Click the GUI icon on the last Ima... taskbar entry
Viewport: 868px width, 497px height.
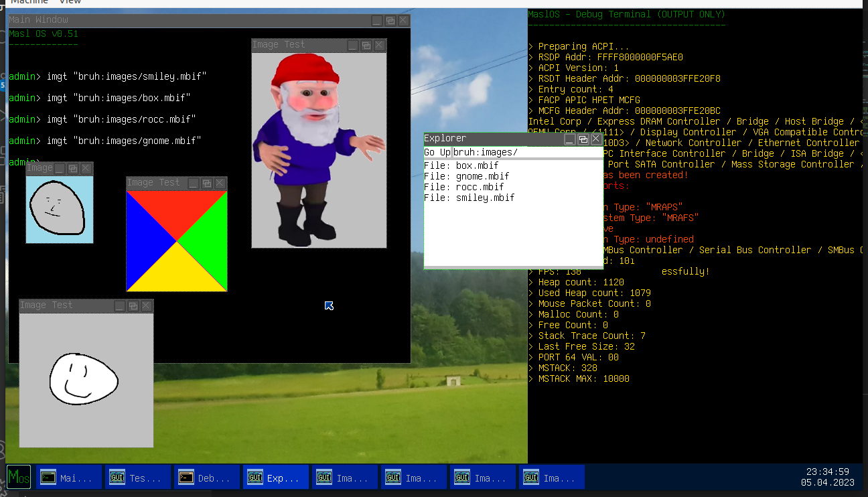pyautogui.click(x=531, y=477)
